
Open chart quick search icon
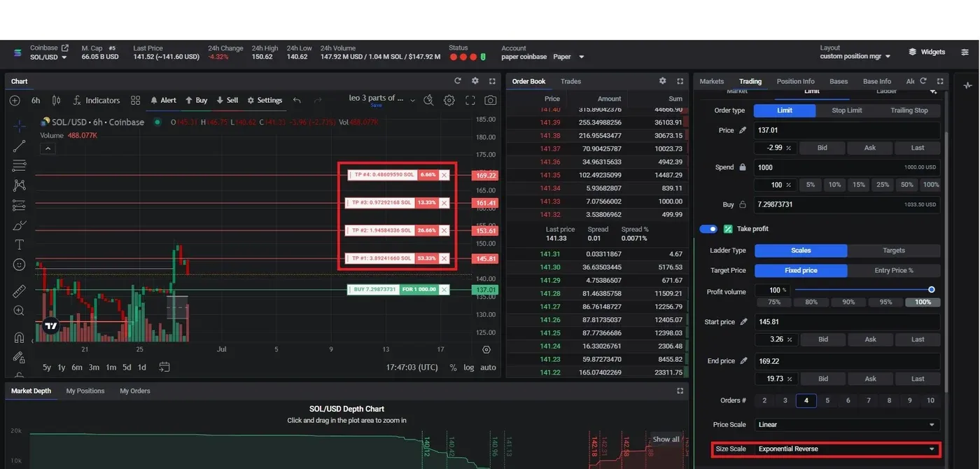(x=428, y=100)
